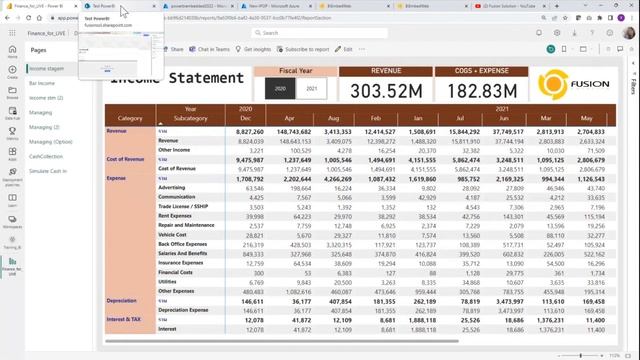
Task: Open Create in the left navigation
Action: (x=12, y=72)
